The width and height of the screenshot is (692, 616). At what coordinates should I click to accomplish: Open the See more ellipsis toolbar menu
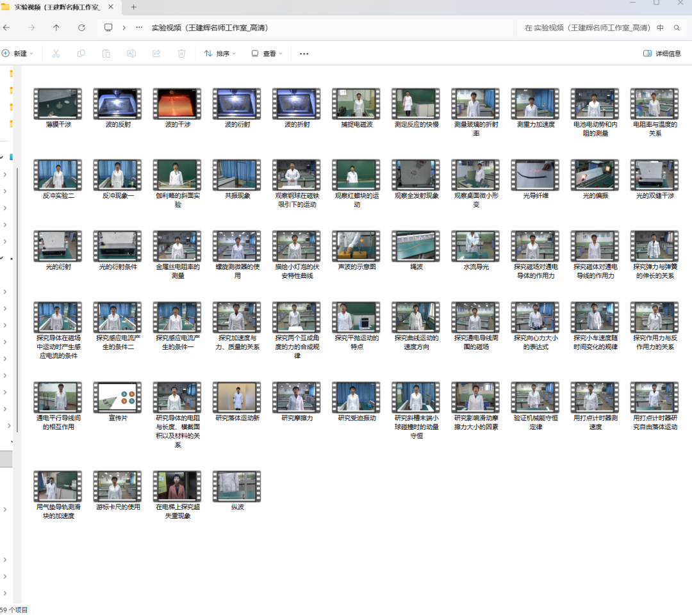(304, 54)
